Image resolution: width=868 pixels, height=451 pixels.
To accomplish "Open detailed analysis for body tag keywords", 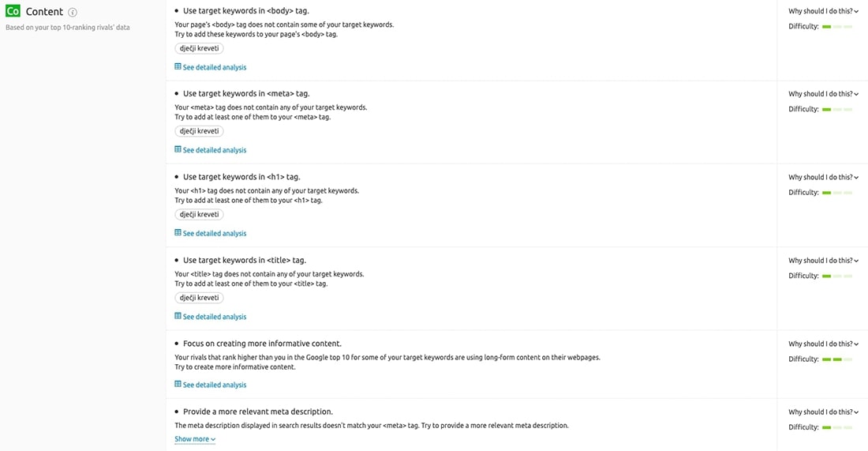I will [214, 67].
